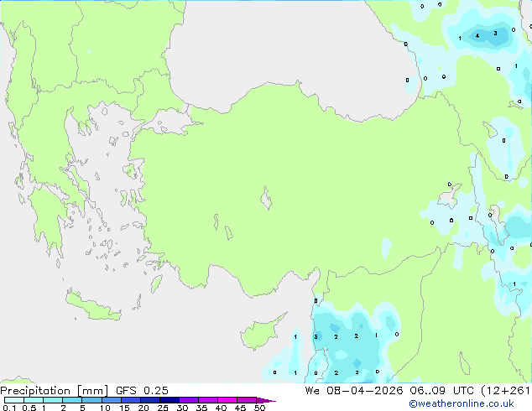Click the island of Crete on map
The image size is (532, 411).
pos(92,306)
